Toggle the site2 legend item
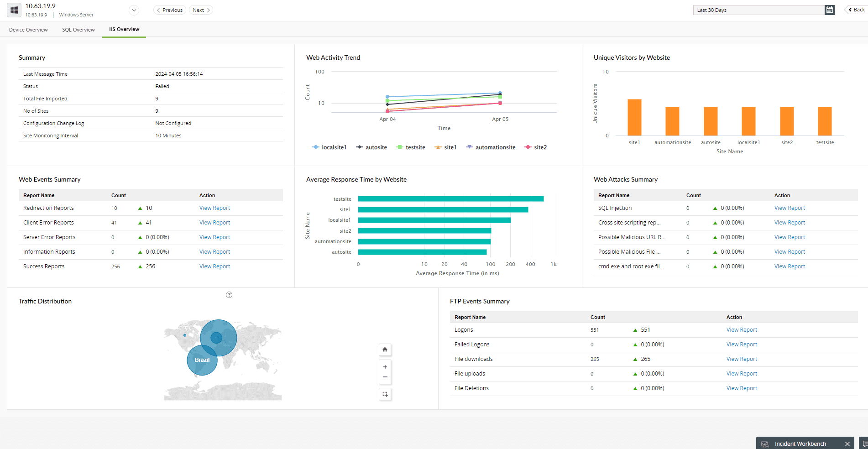This screenshot has height=449, width=868. click(x=536, y=147)
